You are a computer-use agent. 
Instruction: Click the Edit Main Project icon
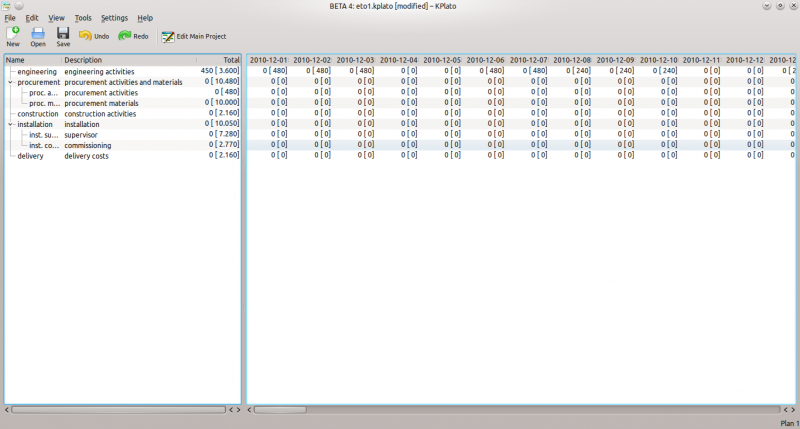(x=168, y=36)
